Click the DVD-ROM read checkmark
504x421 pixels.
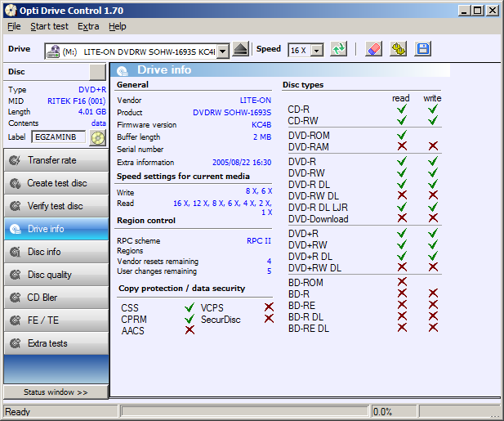click(402, 135)
